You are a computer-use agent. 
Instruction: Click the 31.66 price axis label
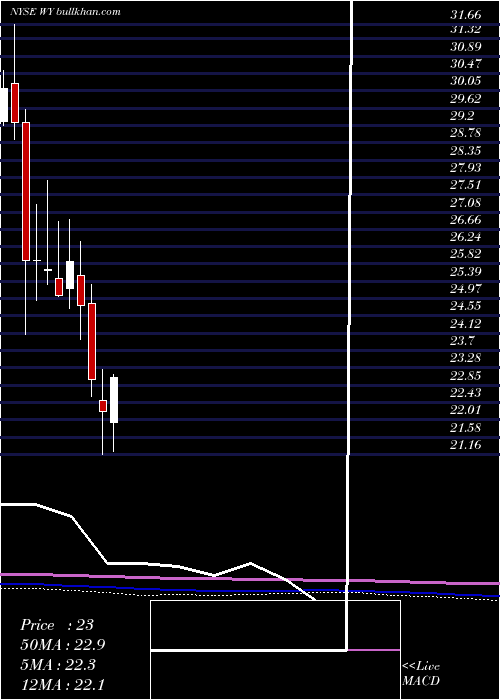(x=466, y=15)
